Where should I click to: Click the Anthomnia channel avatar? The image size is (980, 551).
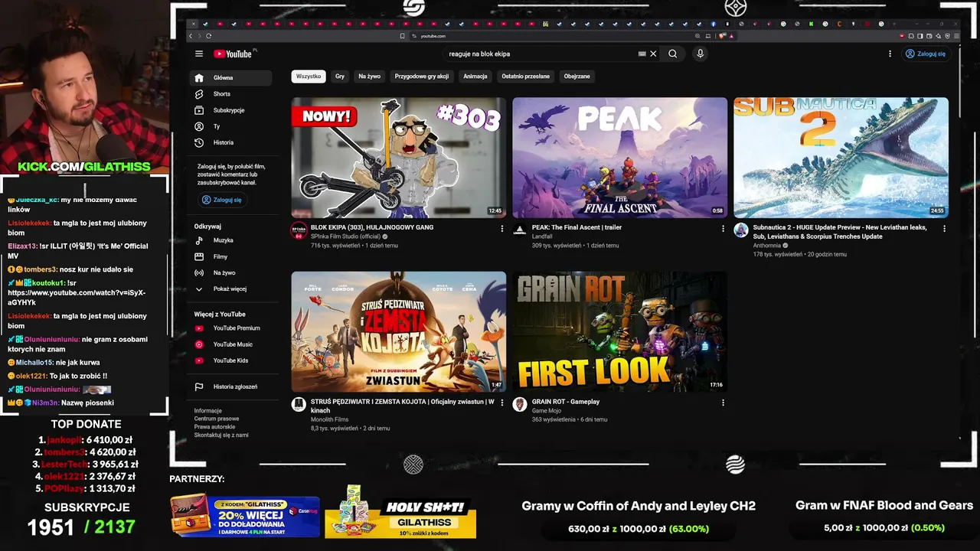[x=741, y=230]
